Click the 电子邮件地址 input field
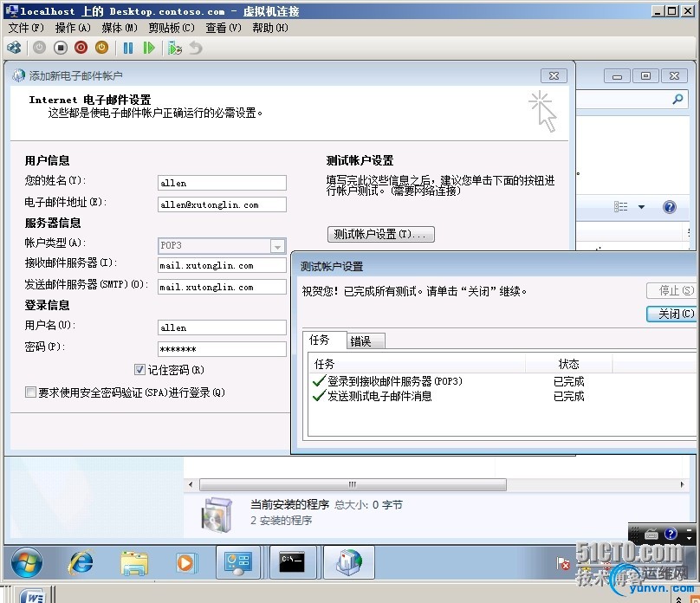 pos(222,204)
